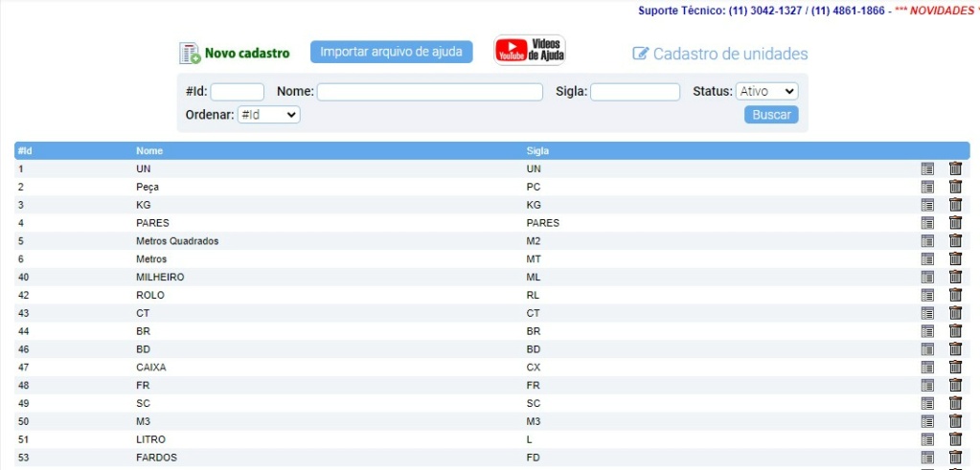Delete the BD unit with trash icon

(x=955, y=349)
